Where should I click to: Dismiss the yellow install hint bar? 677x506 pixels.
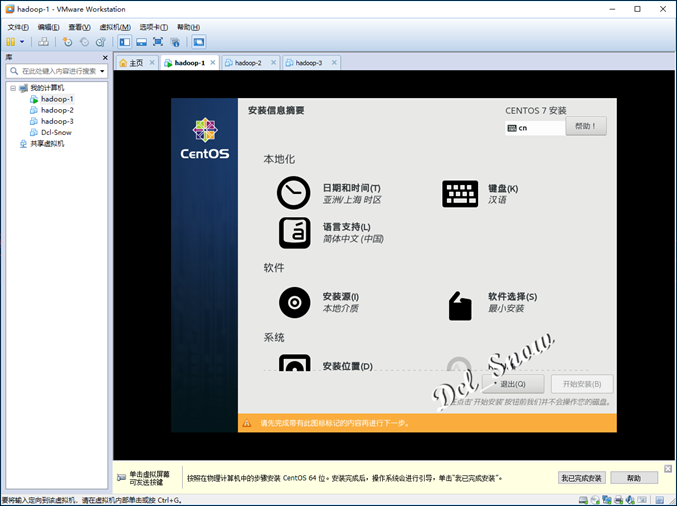668,468
